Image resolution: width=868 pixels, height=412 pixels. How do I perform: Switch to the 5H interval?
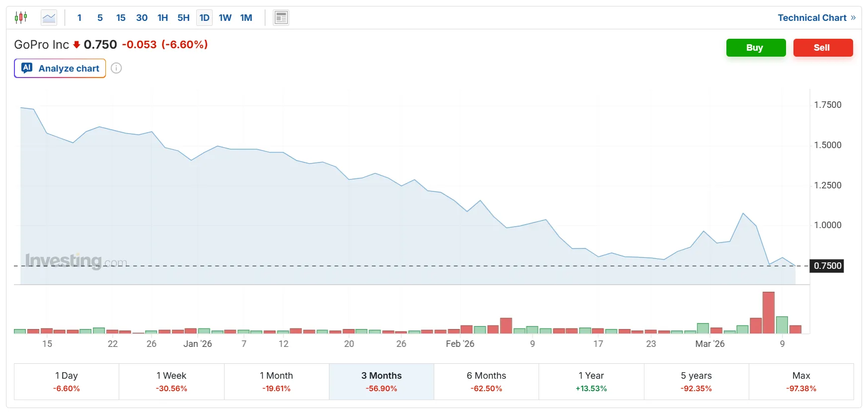(x=183, y=18)
